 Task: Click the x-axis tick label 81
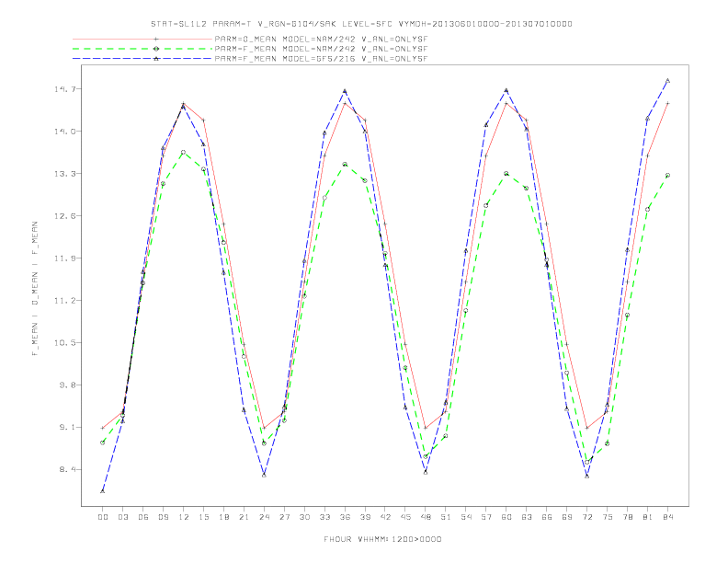tap(648, 517)
